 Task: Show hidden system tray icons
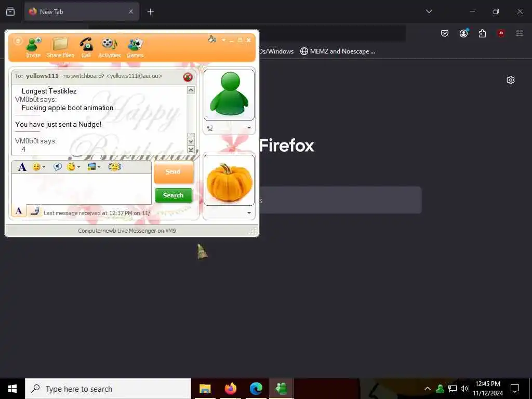pyautogui.click(x=428, y=389)
